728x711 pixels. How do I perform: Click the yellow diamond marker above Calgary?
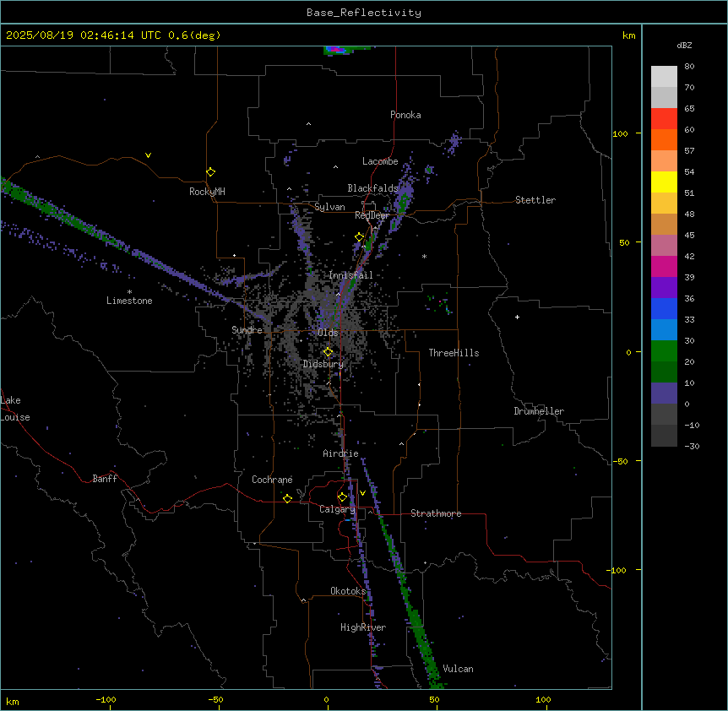(x=342, y=497)
